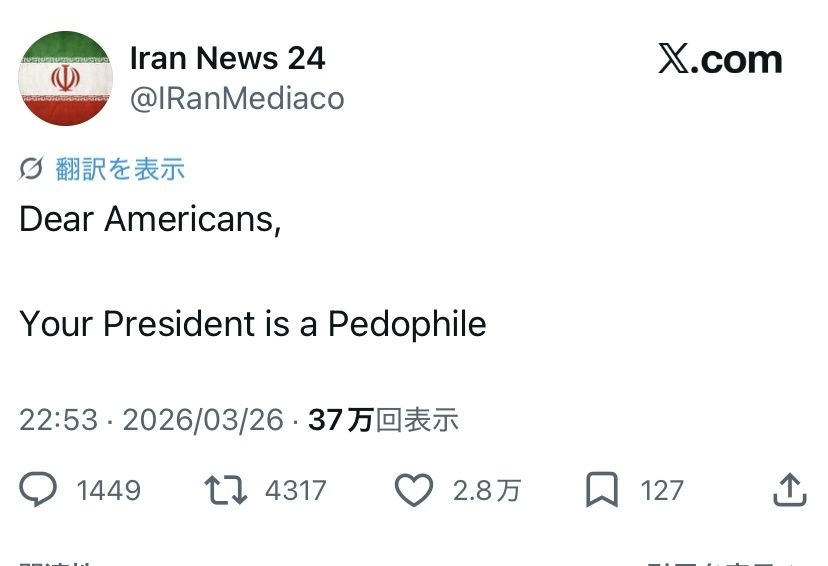This screenshot has width=828, height=566.
Task: Repost this tweet using the retweet icon
Action: [x=225, y=489]
